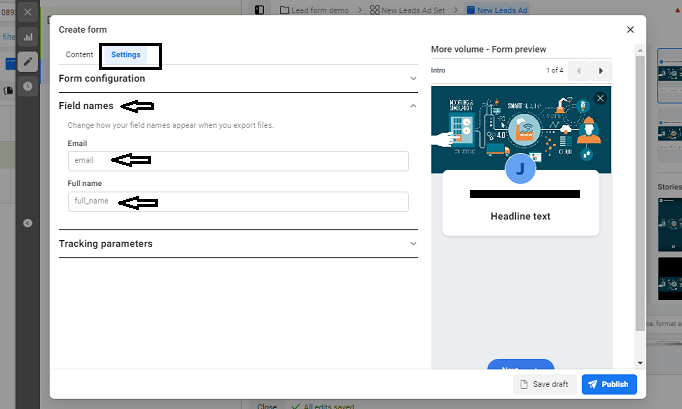Screen dimensions: 682x409
Task: Expand the Tracking parameters section
Action: click(237, 243)
